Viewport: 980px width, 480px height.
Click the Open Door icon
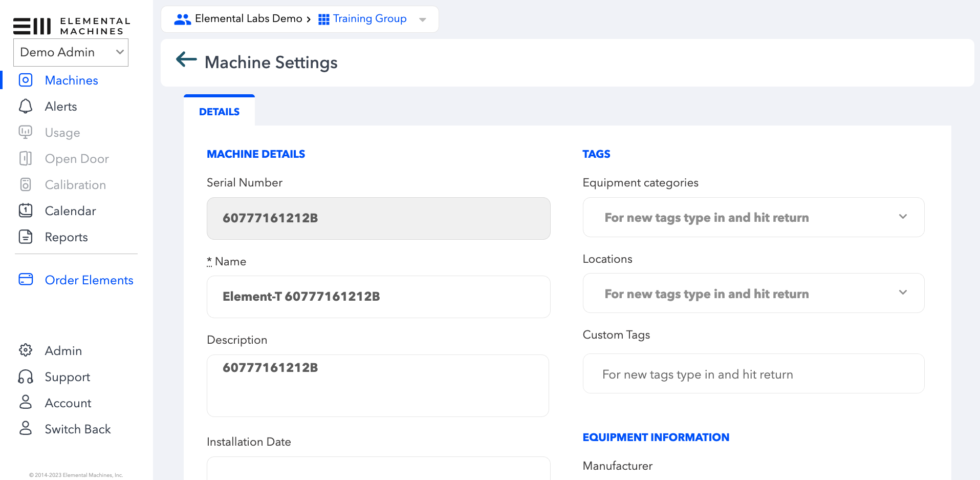tap(26, 158)
